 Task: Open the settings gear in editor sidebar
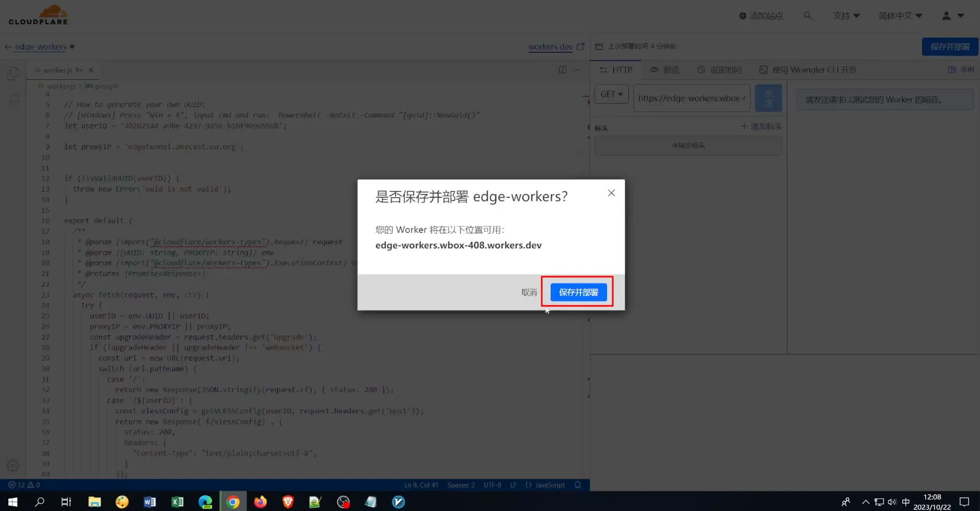pos(13,465)
